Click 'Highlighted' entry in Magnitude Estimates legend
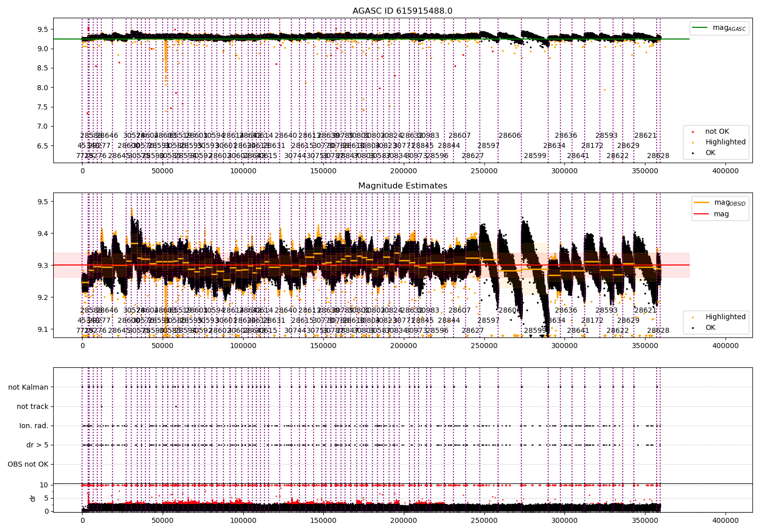Viewport: 760px width, 532px height. pyautogui.click(x=725, y=317)
